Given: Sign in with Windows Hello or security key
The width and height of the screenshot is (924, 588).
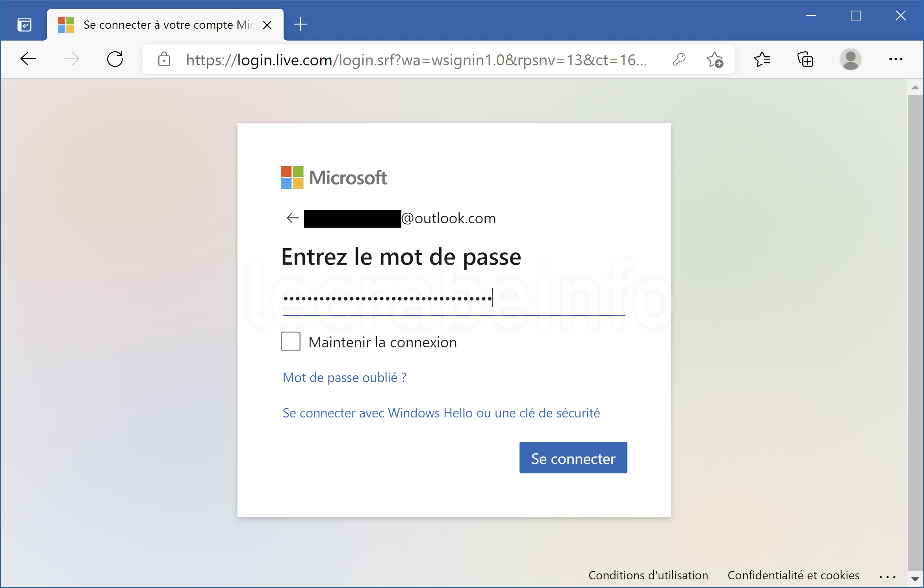Looking at the screenshot, I should [442, 413].
